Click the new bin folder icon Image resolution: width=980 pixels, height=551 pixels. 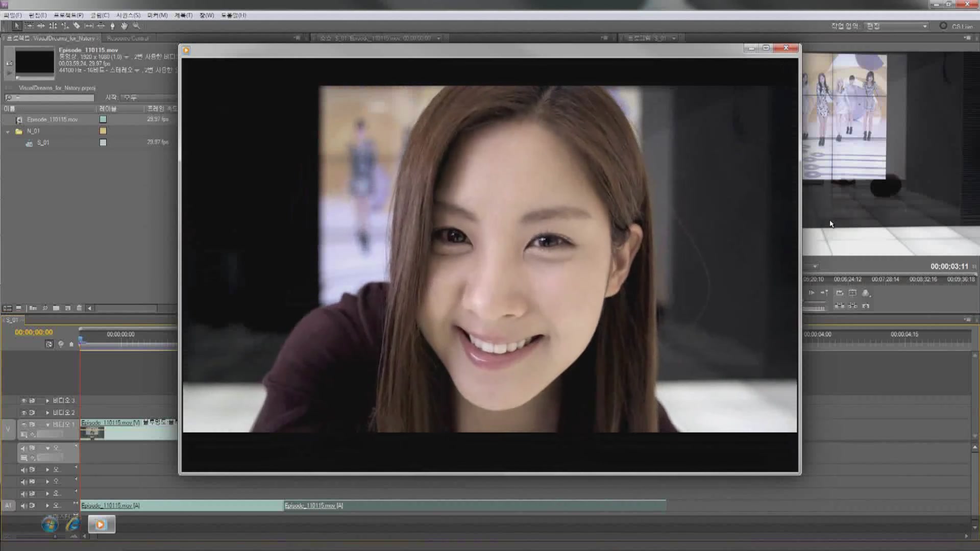click(56, 308)
